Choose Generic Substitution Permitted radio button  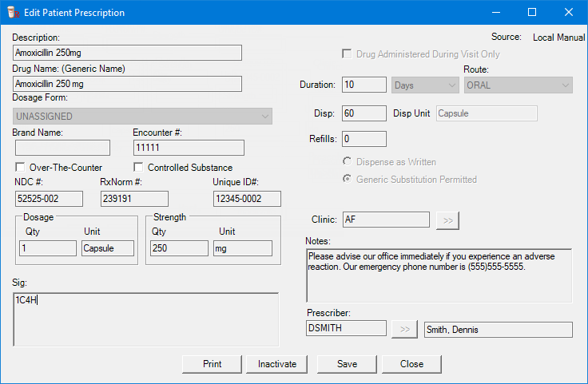(347, 180)
